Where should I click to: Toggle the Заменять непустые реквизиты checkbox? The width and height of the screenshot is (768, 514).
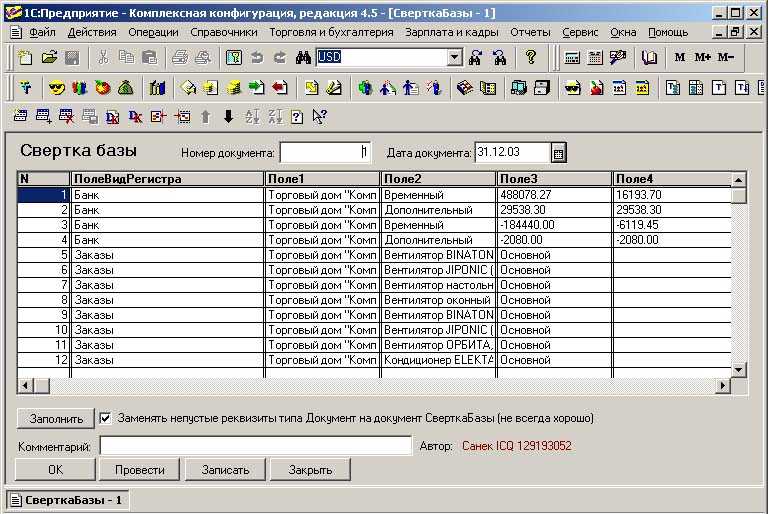[105, 418]
